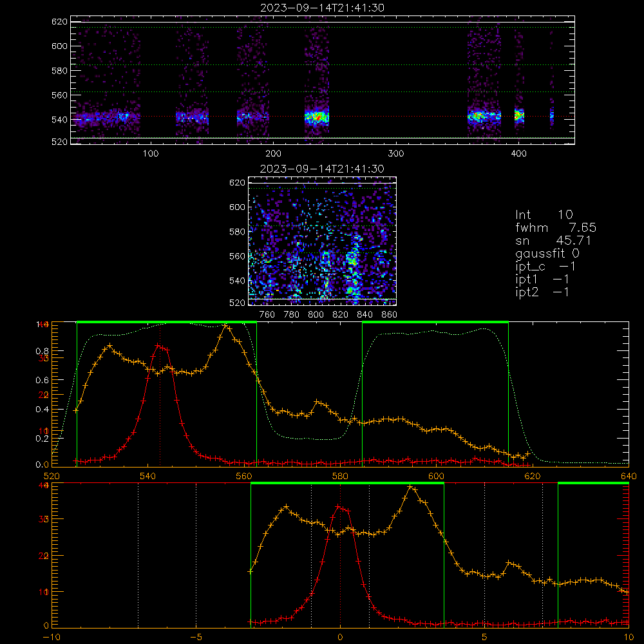The width and height of the screenshot is (644, 644).
Task: Click the "gaussfit 0" status line
Action: pyautogui.click(x=547, y=253)
